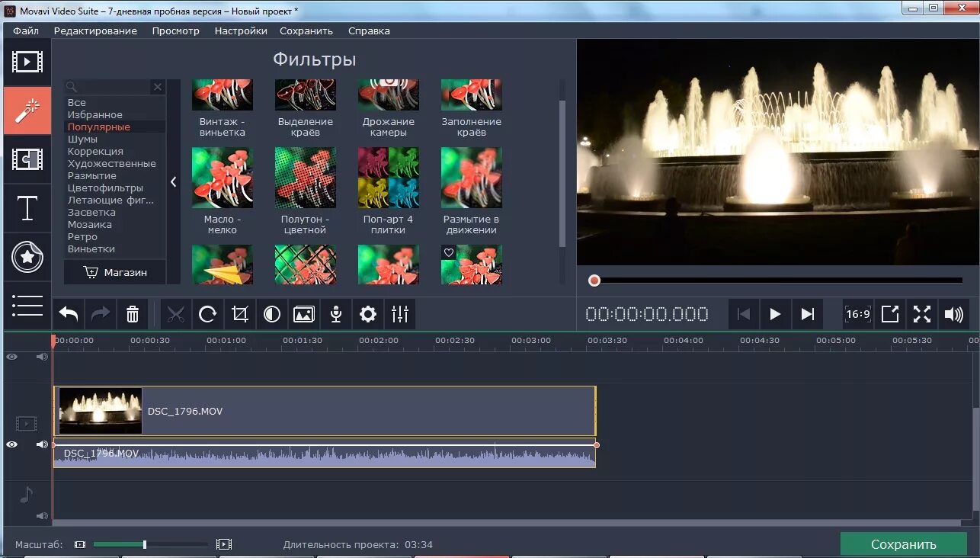Select the Crop tool icon
Viewport: 980px width, 558px height.
[x=240, y=314]
